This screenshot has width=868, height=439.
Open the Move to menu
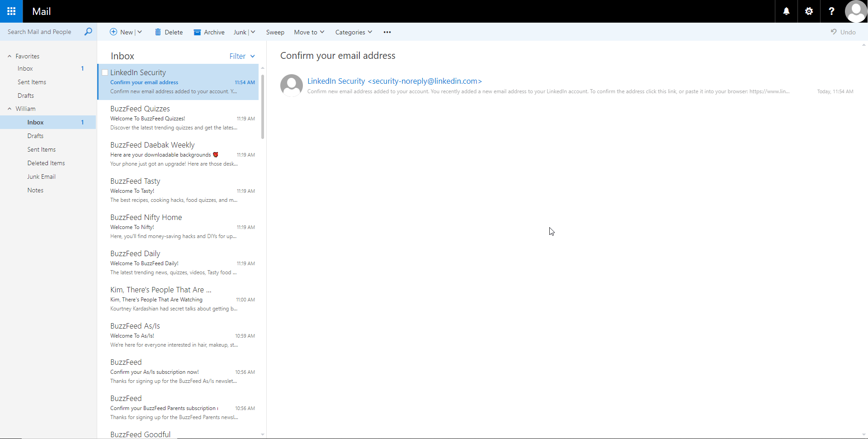309,32
